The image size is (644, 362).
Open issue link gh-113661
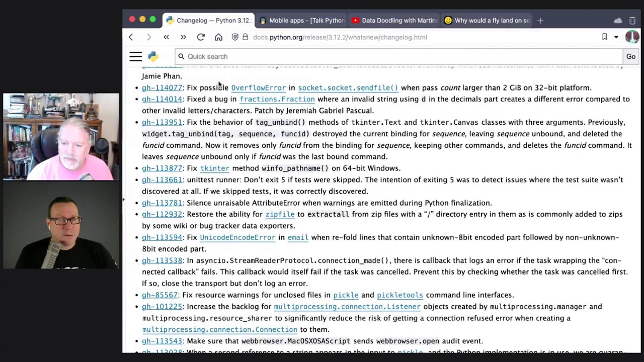click(x=162, y=179)
